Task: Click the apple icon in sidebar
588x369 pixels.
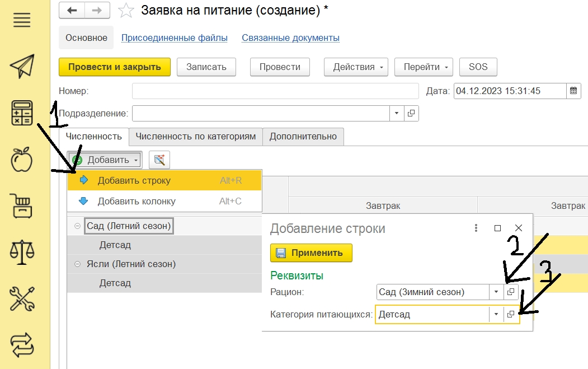Action: tap(22, 160)
